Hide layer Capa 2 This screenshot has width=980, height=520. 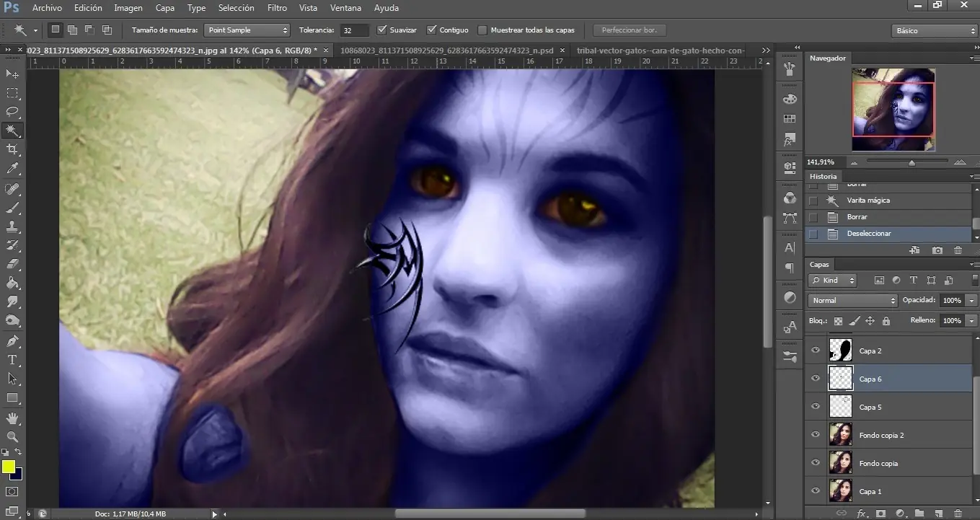pyautogui.click(x=816, y=351)
